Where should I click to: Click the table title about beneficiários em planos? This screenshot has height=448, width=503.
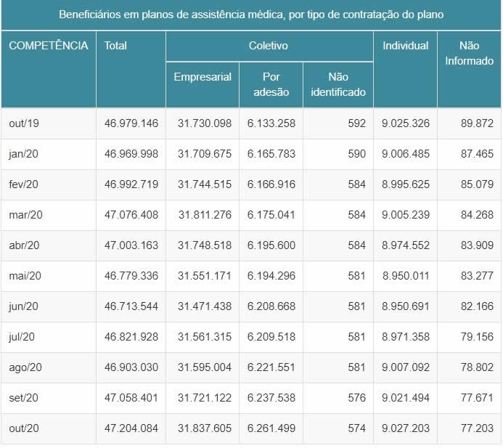(251, 15)
